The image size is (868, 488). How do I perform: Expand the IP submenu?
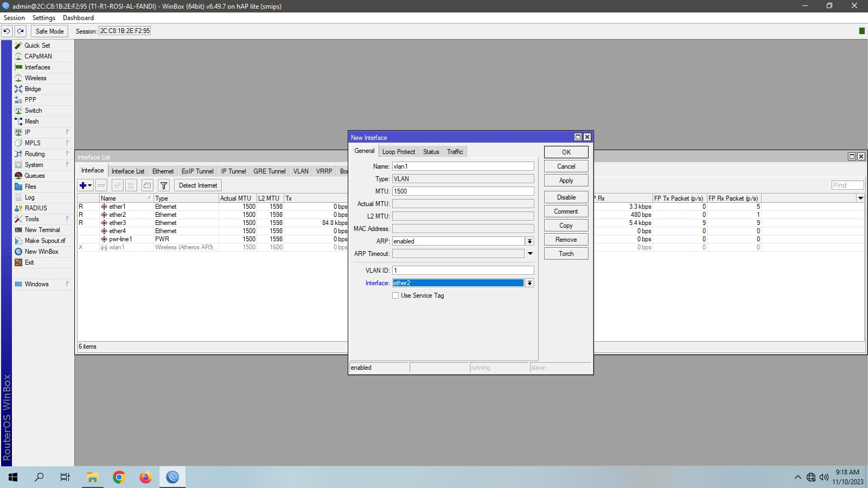click(x=43, y=132)
